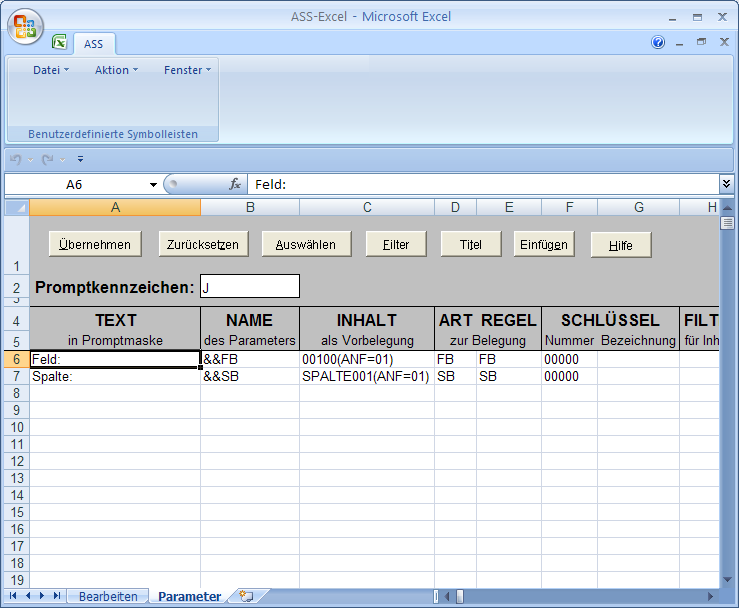Click the Insert Function fx icon
739x608 pixels.
pos(235,184)
